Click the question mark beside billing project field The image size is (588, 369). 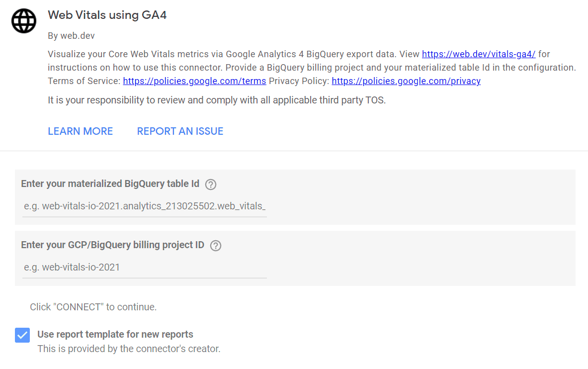(x=215, y=245)
